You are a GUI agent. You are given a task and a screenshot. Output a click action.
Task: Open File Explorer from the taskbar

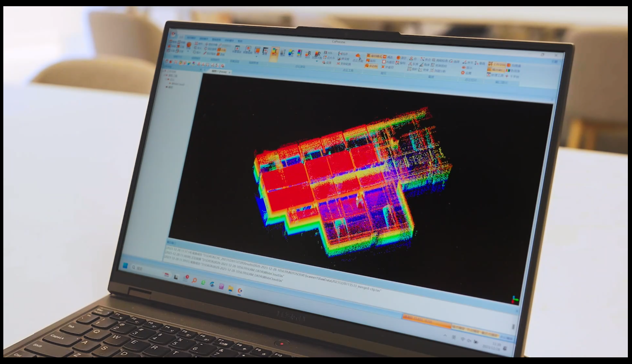click(231, 289)
